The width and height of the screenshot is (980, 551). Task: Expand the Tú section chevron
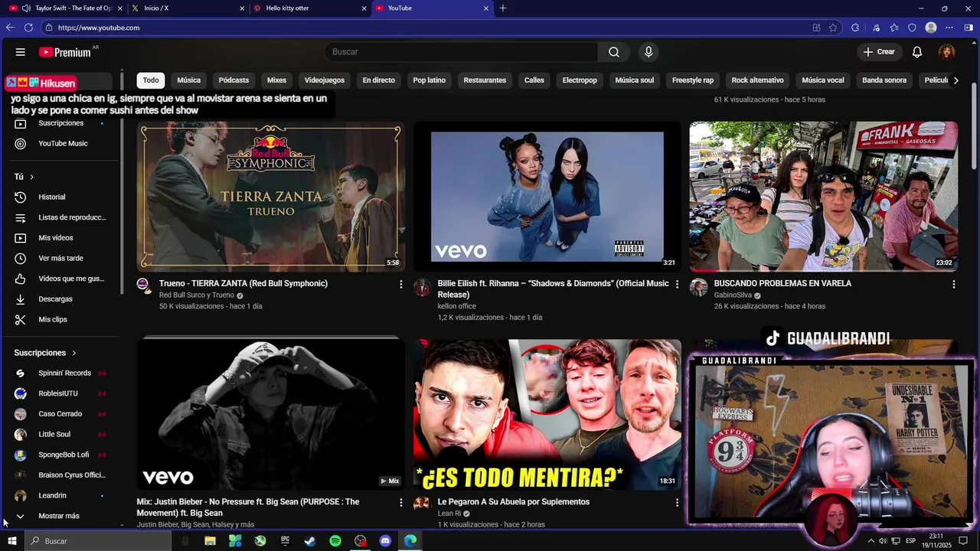pyautogui.click(x=31, y=177)
